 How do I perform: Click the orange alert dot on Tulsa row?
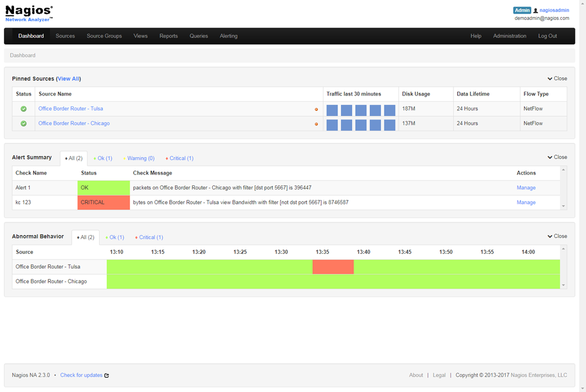click(316, 110)
